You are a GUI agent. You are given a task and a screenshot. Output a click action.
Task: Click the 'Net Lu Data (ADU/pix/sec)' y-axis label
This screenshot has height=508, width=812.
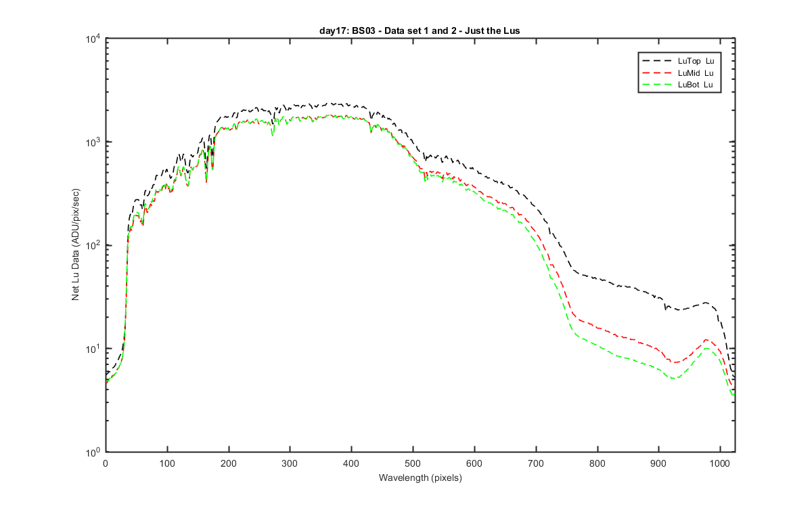click(76, 245)
